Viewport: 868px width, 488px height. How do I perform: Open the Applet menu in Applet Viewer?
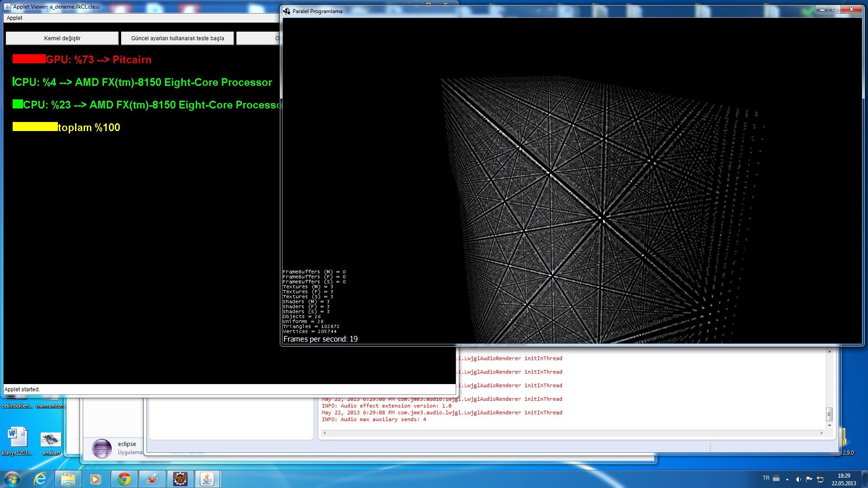(14, 18)
